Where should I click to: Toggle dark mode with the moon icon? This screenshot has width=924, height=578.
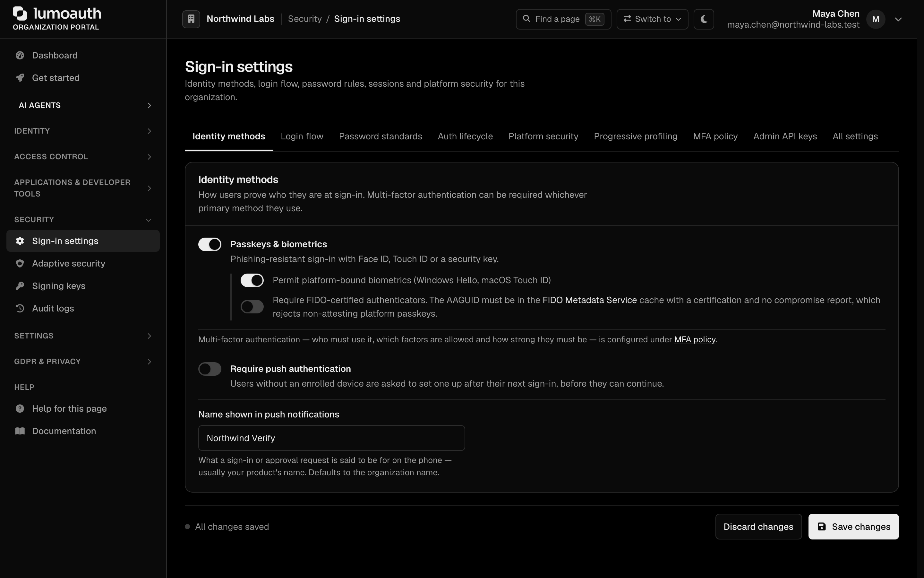(x=704, y=19)
